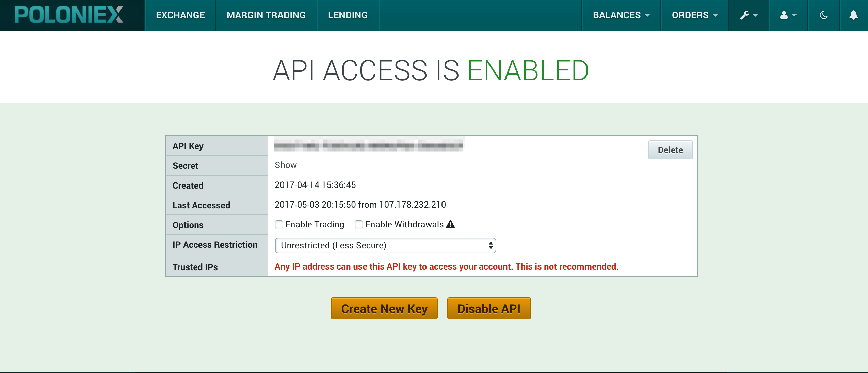
Task: Click the Poloniex logo
Action: click(67, 14)
